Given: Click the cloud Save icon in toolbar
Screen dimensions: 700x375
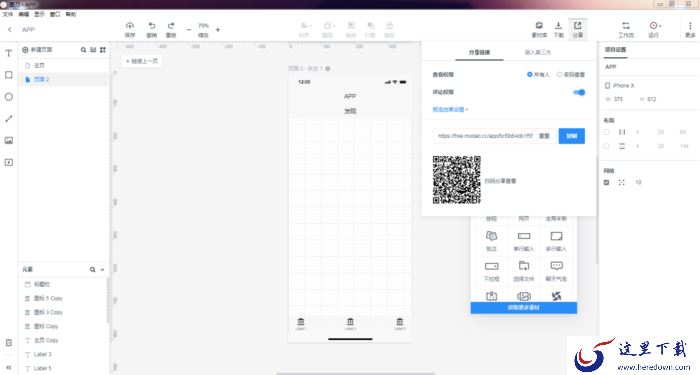Looking at the screenshot, I should point(130,25).
